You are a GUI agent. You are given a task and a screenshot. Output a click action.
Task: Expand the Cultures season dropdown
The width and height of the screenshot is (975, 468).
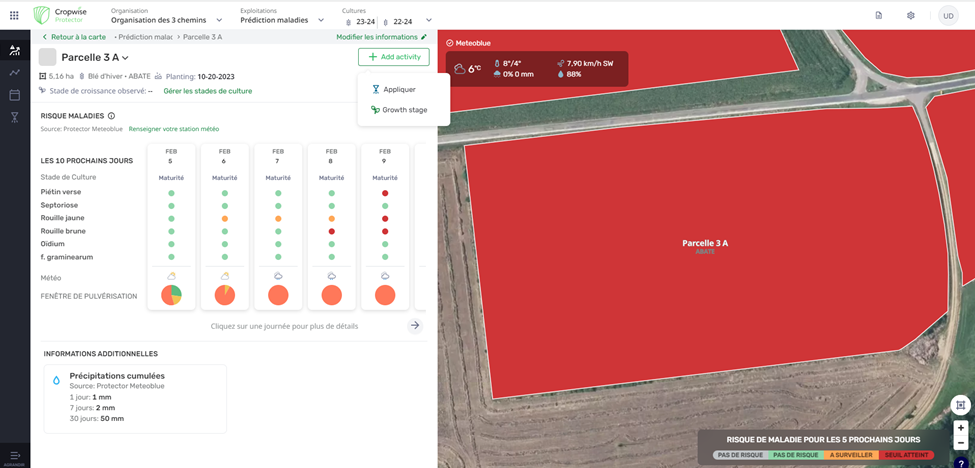(x=428, y=20)
